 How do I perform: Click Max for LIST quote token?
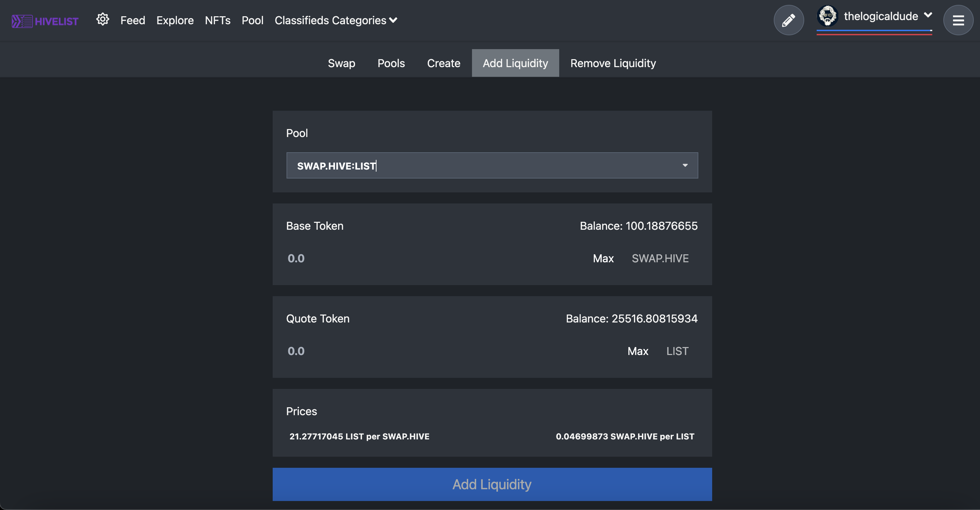pos(638,351)
